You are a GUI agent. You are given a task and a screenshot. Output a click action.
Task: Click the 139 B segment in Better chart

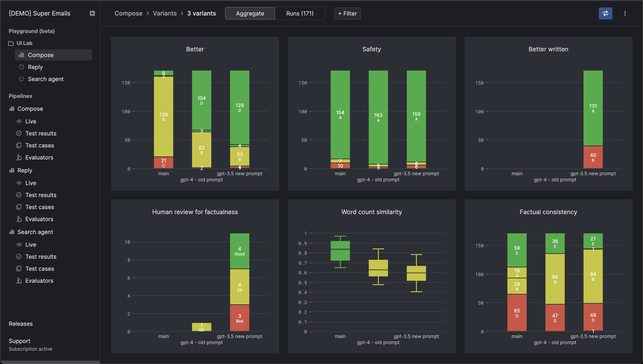click(163, 116)
